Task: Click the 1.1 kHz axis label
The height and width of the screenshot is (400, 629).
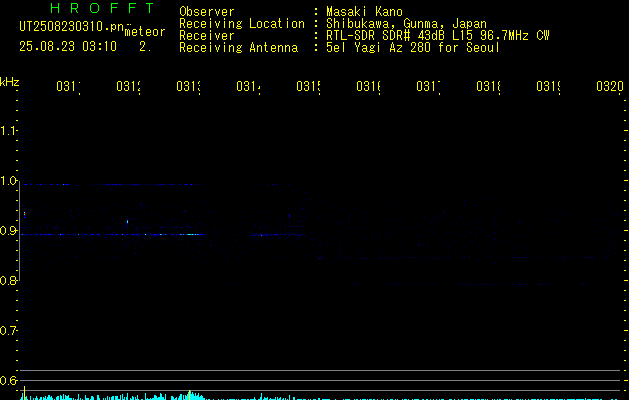Action: click(8, 131)
